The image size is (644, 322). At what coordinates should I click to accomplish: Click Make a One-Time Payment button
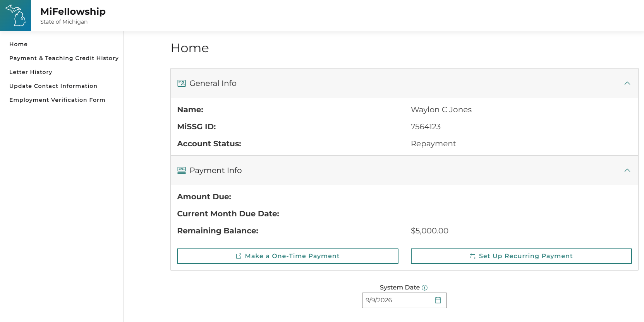click(288, 256)
